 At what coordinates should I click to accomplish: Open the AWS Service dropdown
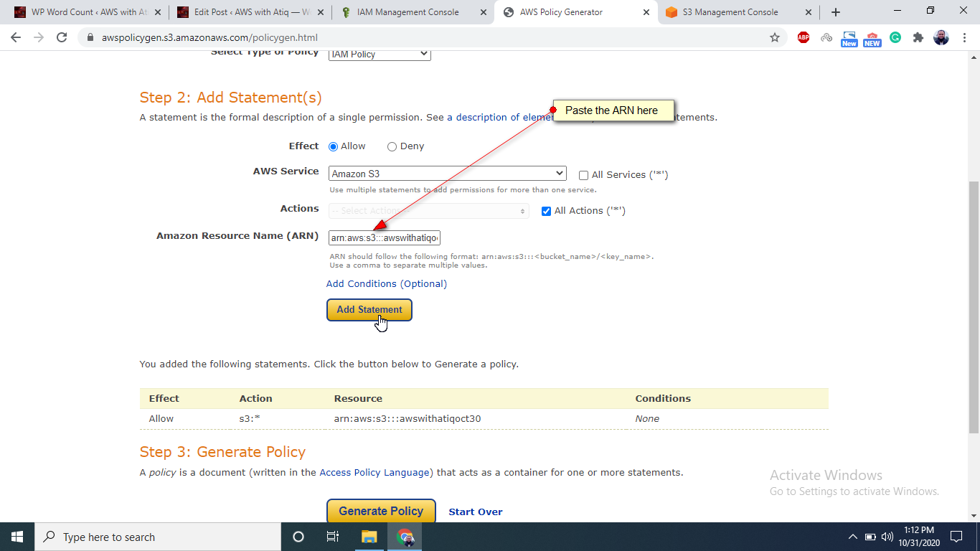(446, 173)
